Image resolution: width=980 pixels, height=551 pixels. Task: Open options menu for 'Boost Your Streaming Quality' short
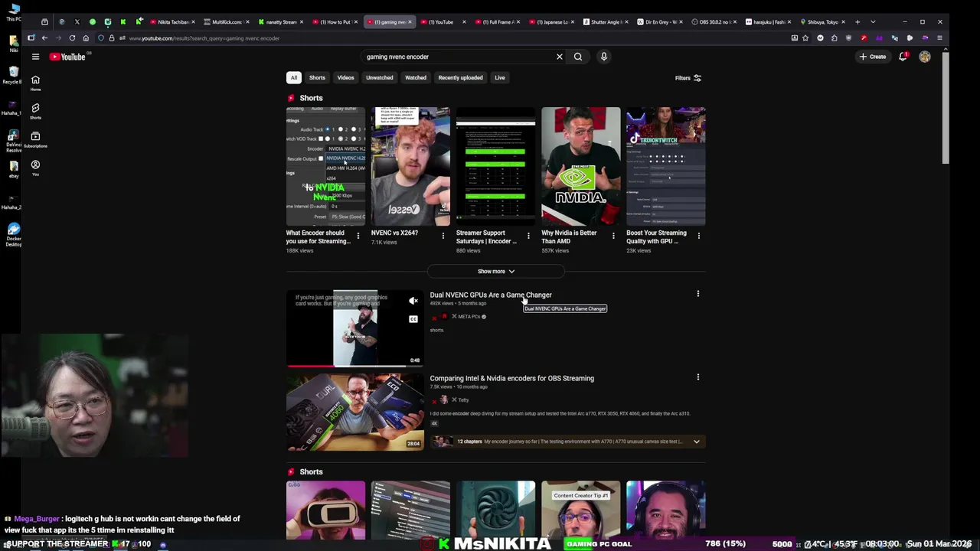click(x=698, y=236)
